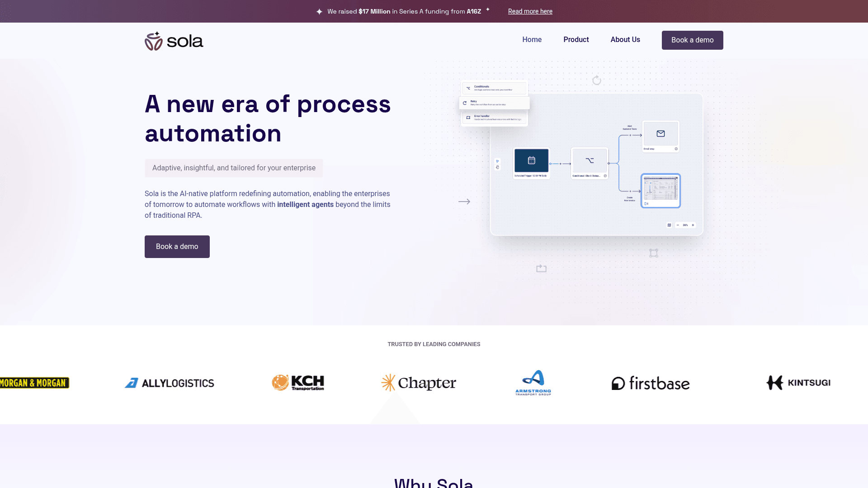The width and height of the screenshot is (868, 488).
Task: Go to the About Us page
Action: pos(625,40)
